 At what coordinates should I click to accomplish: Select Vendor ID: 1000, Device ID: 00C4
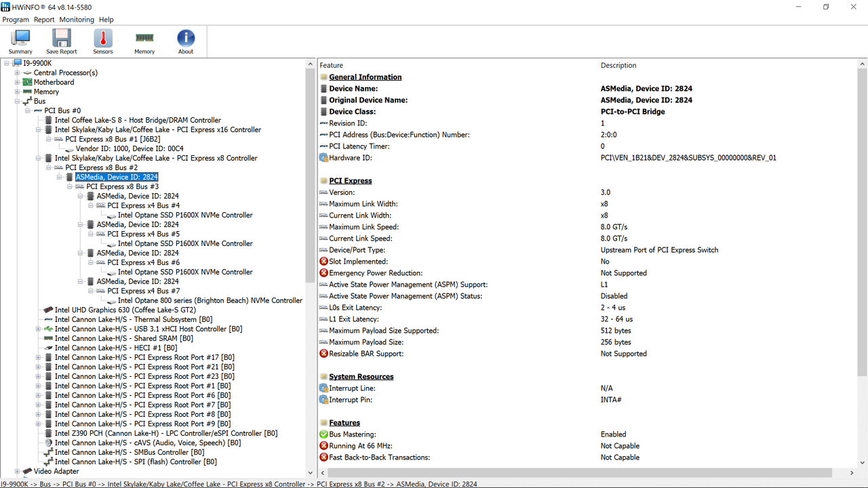tap(130, 148)
